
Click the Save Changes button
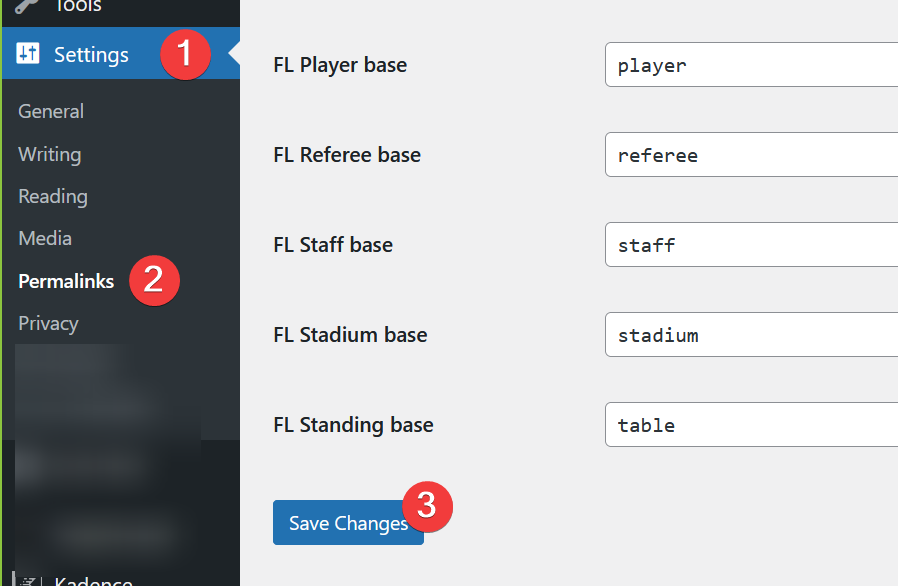(x=348, y=522)
